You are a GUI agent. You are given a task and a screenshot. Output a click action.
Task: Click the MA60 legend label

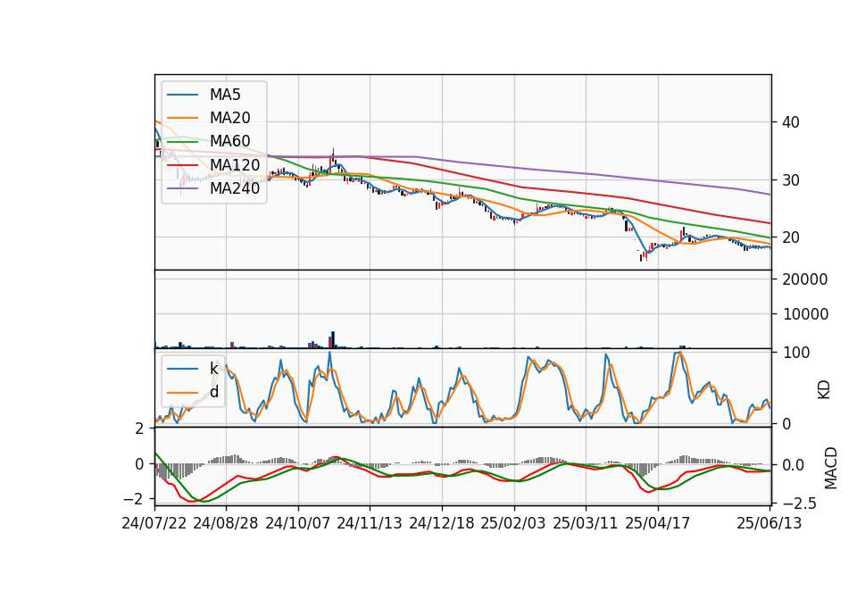[x=229, y=142]
